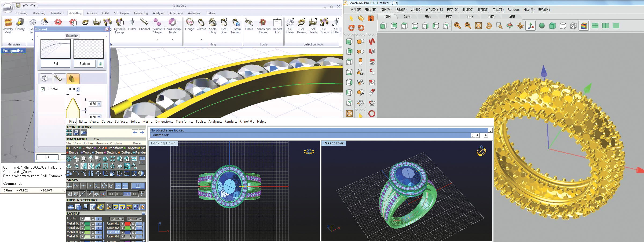Open dropdown arrow under Simple Shape

point(157,39)
